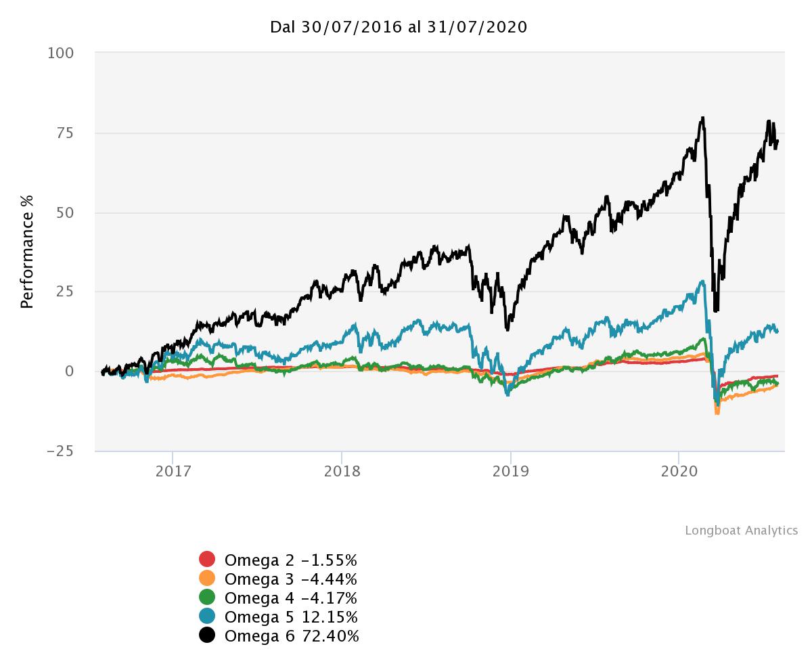Click the 2019 x-axis label
Image resolution: width=812 pixels, height=651 pixels.
510,472
